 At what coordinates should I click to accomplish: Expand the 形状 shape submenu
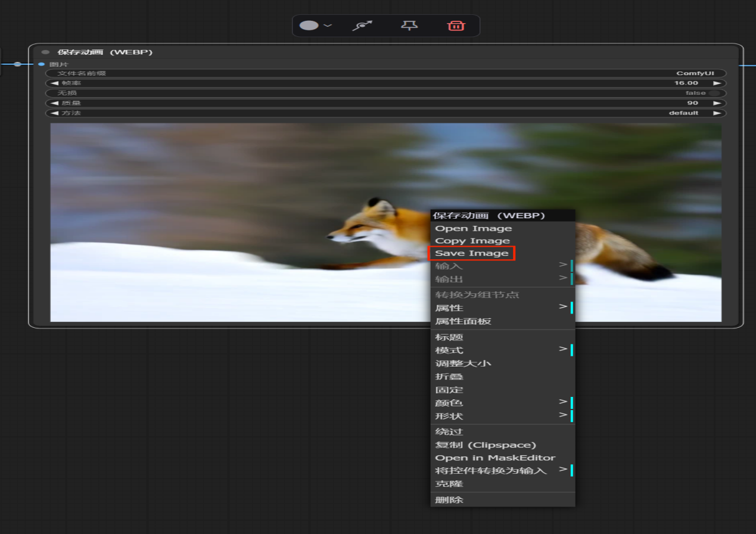[x=502, y=416]
